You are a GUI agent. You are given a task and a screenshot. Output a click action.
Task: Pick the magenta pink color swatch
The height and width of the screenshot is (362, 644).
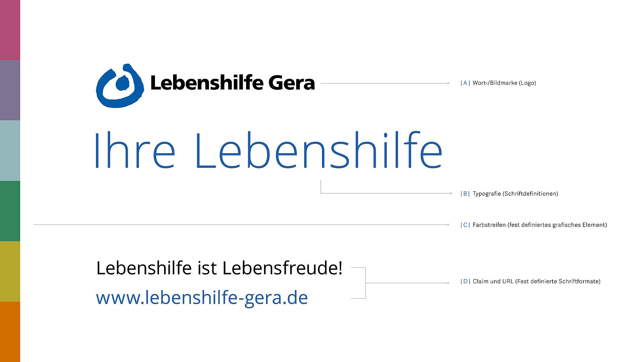pos(10,30)
